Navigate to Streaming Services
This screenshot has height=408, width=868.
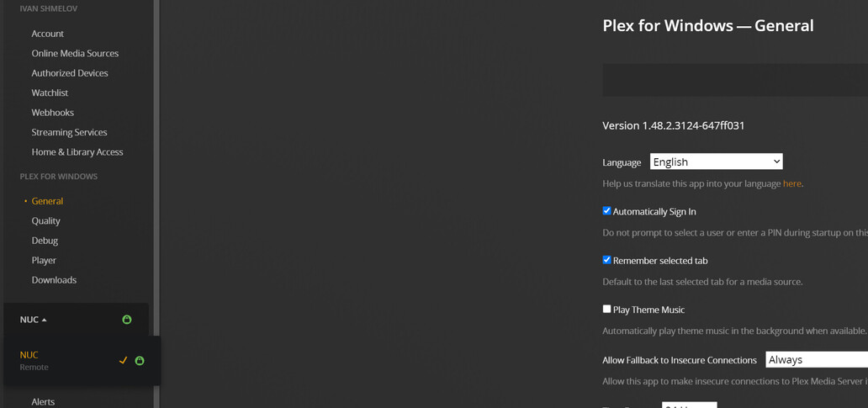(x=69, y=132)
